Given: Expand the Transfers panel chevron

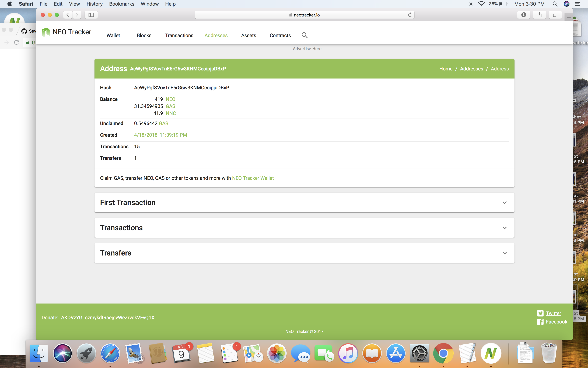Looking at the screenshot, I should pos(505,253).
